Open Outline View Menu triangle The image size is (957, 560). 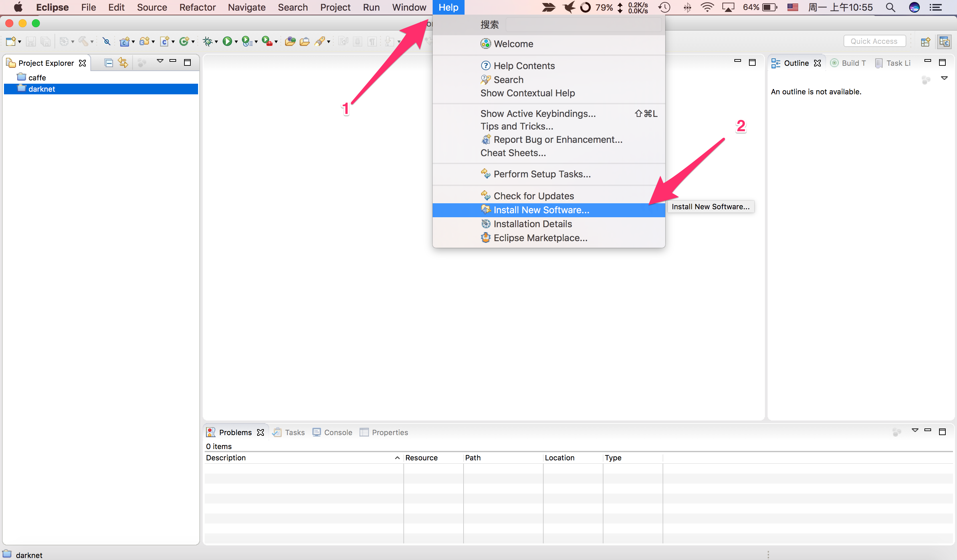944,78
